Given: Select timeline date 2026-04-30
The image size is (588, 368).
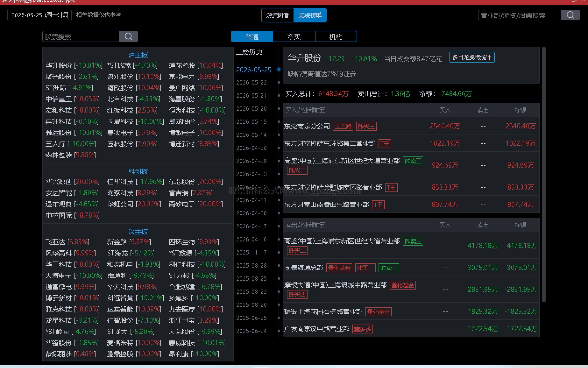Looking at the screenshot, I should coord(251,148).
